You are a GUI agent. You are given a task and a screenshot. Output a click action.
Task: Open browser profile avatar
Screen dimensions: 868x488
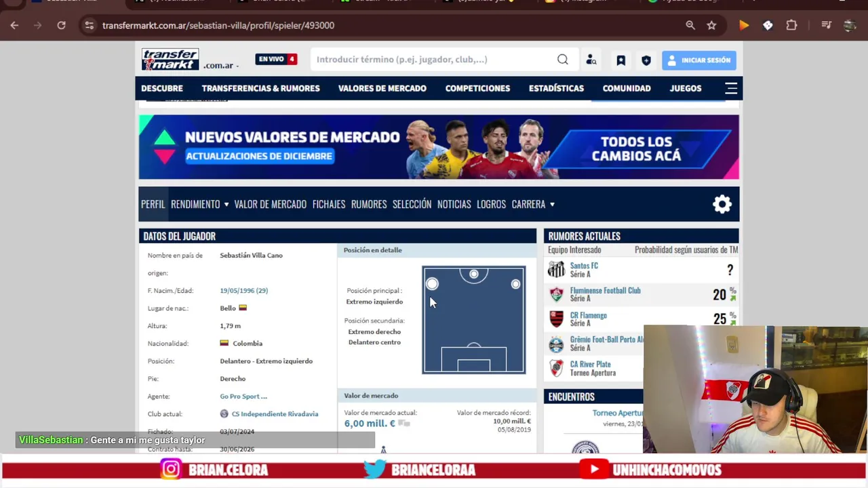[x=850, y=25]
